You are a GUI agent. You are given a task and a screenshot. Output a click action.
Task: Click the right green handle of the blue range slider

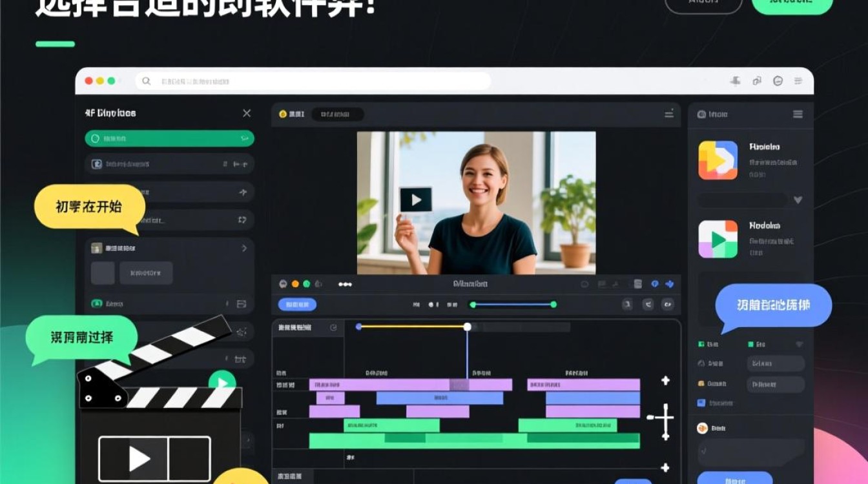553,305
